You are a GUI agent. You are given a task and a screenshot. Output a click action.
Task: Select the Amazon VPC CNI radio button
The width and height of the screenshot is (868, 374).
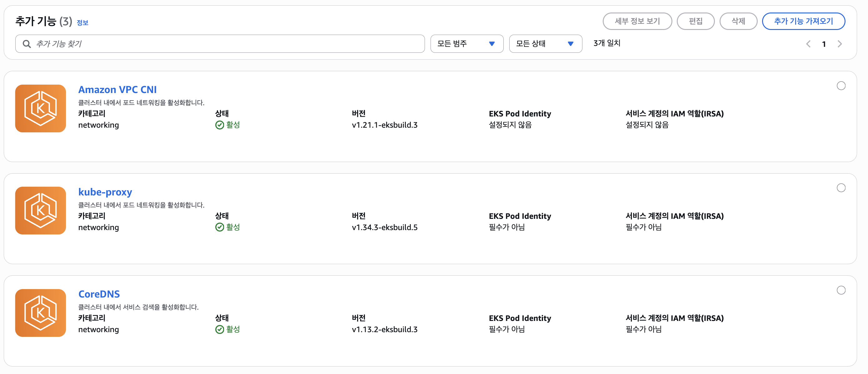pos(841,86)
